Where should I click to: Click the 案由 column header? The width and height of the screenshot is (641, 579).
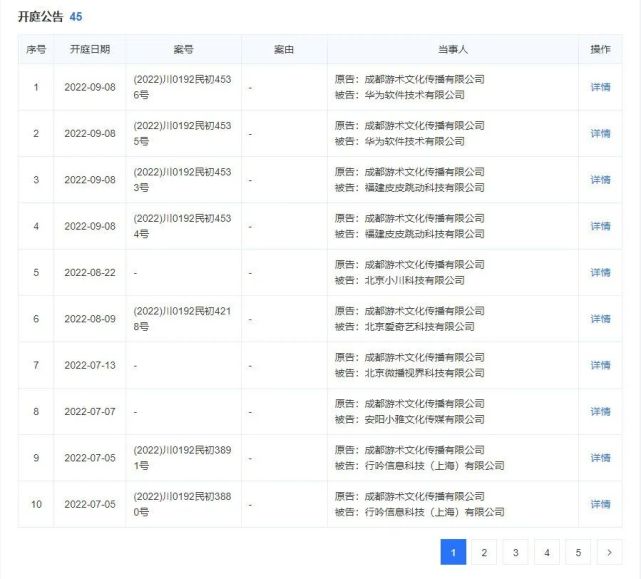(284, 49)
